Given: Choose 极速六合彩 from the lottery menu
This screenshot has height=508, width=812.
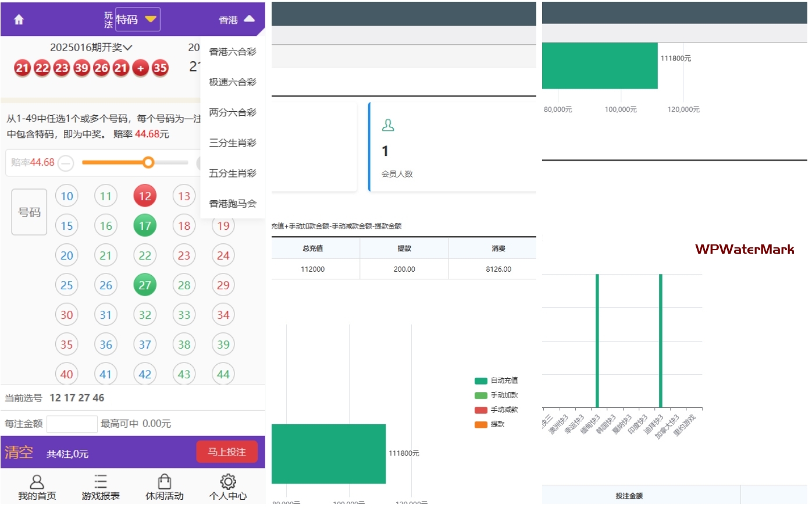Looking at the screenshot, I should (233, 82).
